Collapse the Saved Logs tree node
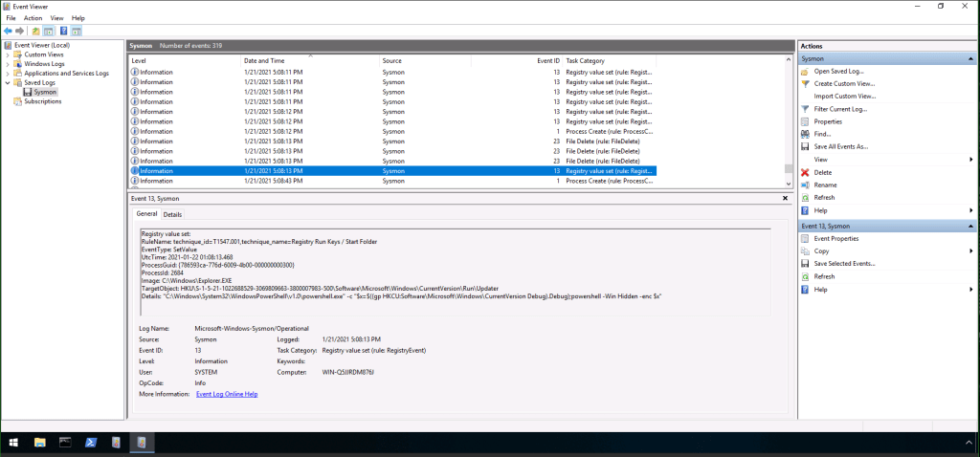Image resolution: width=980 pixels, height=457 pixels. tap(8, 83)
